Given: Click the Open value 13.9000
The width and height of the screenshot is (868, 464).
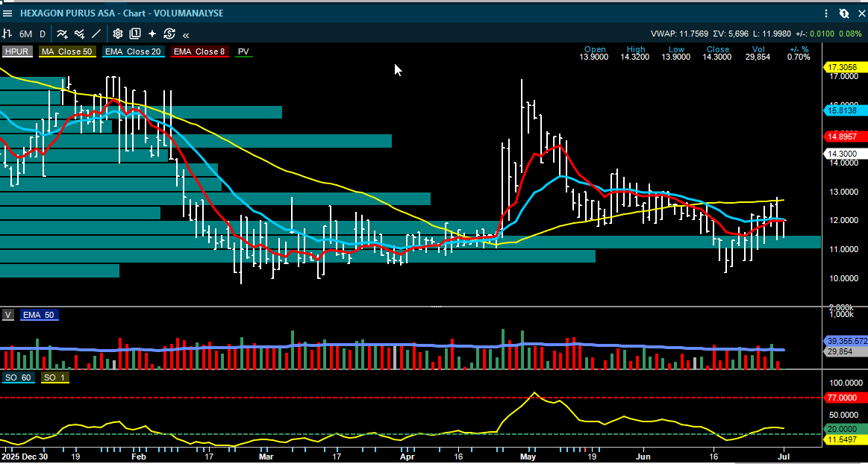Looking at the screenshot, I should 595,57.
